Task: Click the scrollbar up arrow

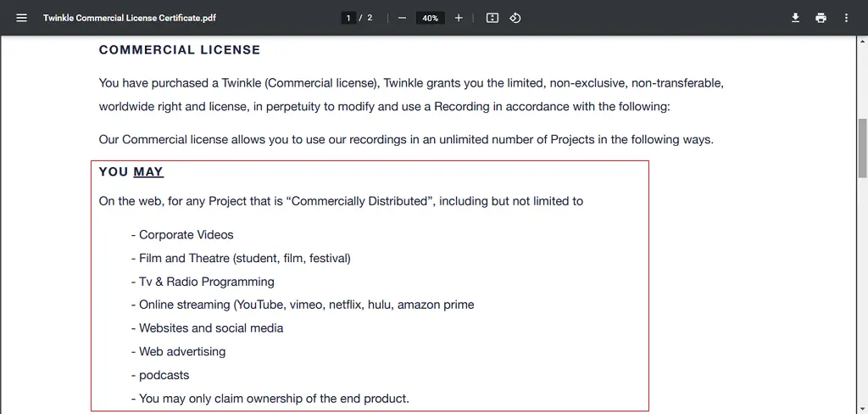Action: tap(862, 41)
